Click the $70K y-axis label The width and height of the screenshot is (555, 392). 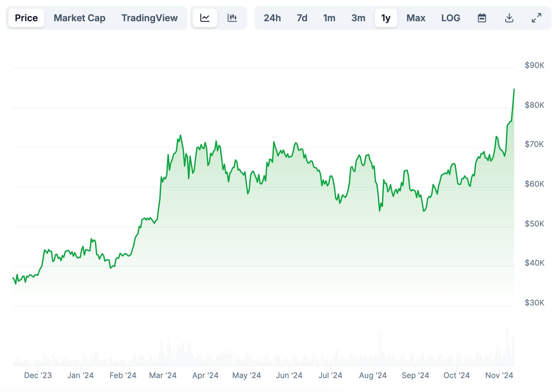coord(534,144)
